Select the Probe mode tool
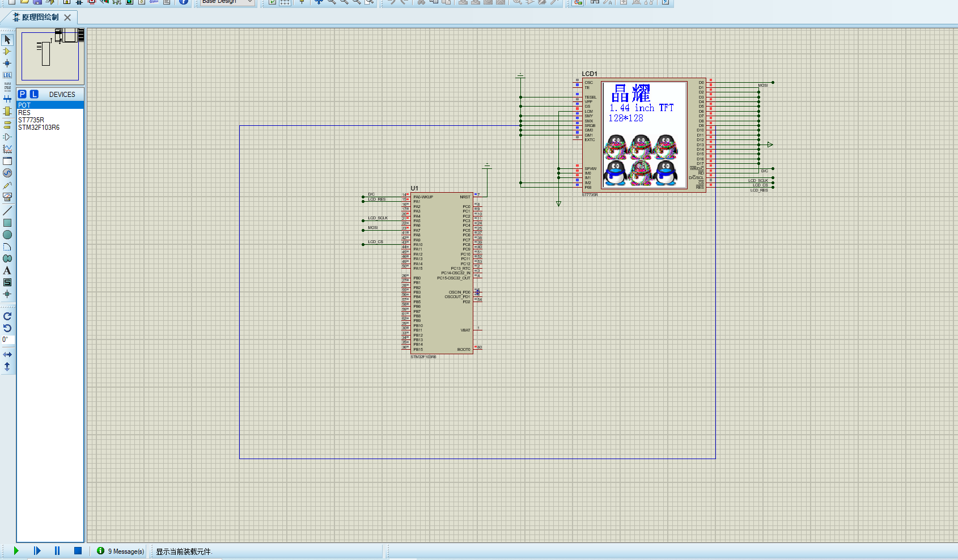Screen dimensions: 958x560 coord(7,185)
